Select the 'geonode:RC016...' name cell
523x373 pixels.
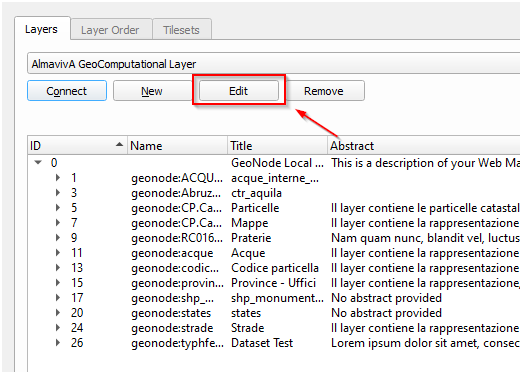(x=177, y=238)
